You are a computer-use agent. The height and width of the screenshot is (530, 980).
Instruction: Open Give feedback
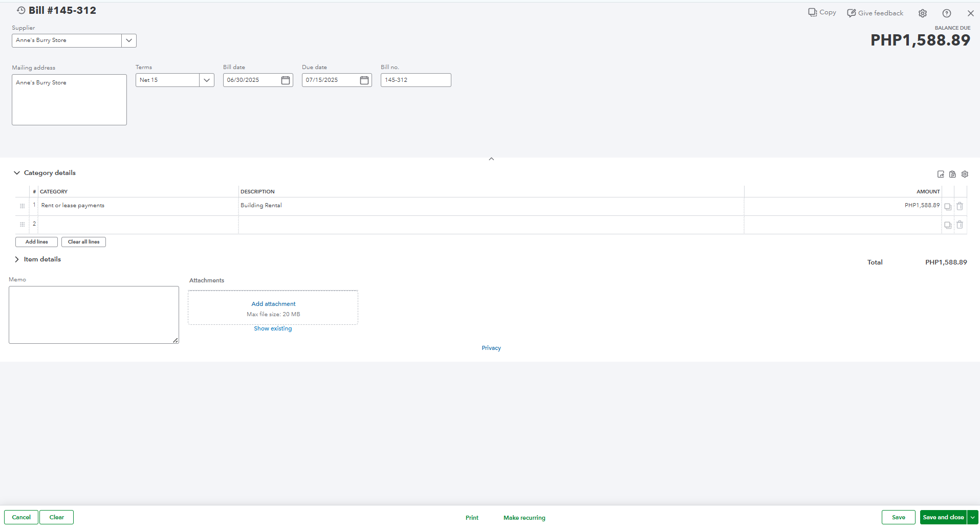875,13
